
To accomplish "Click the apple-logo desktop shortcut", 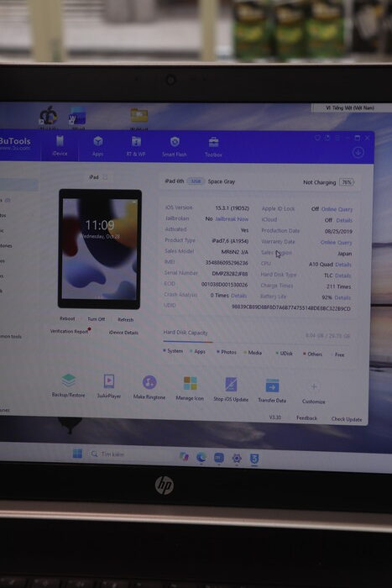I will (x=49, y=117).
